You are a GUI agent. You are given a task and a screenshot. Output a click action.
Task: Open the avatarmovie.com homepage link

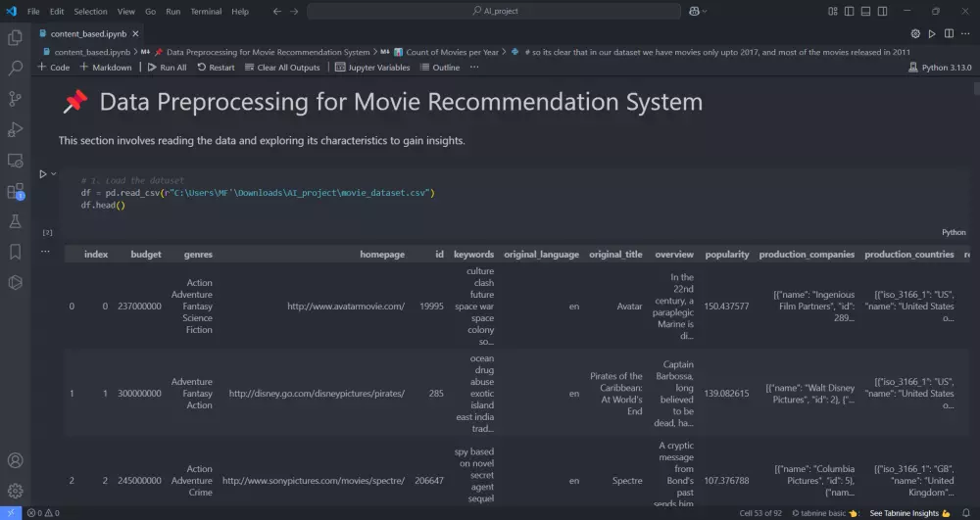[x=346, y=307]
